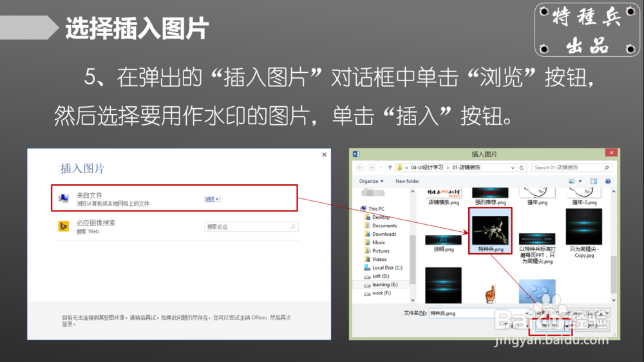644x362 pixels.
Task: Select the 说明.png file
Action: pyautogui.click(x=444, y=243)
